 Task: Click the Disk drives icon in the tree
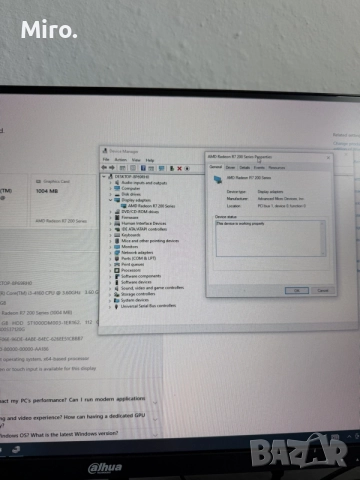click(117, 194)
